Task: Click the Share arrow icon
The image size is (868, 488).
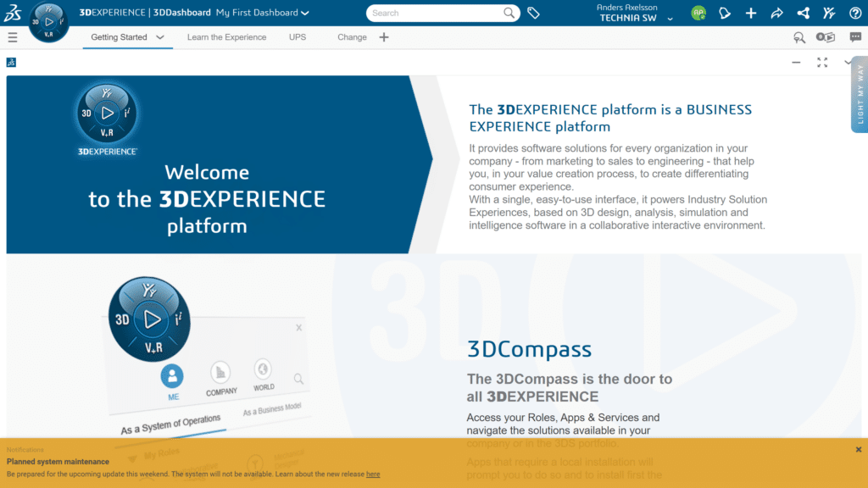Action: (776, 13)
